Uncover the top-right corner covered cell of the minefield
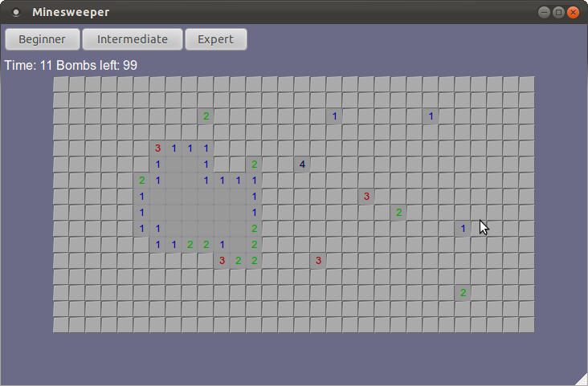Screen dimensions: 588x386 [x=527, y=84]
